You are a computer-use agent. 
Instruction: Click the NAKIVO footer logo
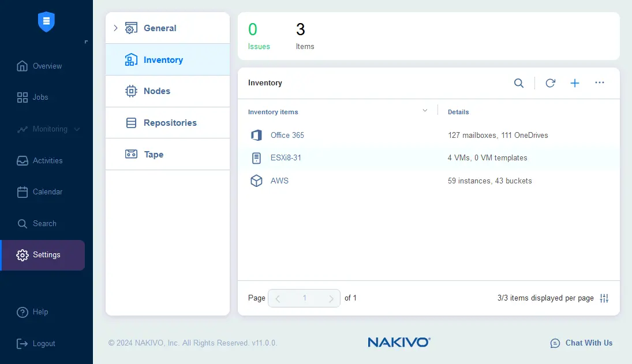[399, 342]
